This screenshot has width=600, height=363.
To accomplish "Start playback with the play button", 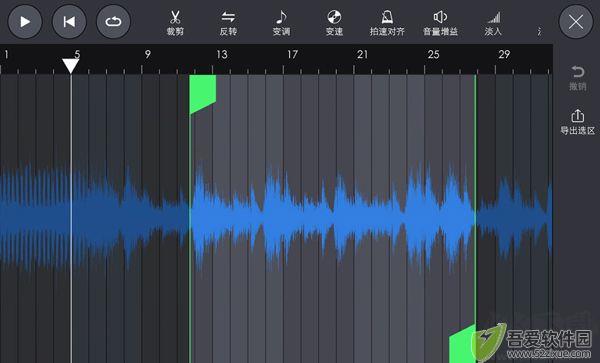I will point(25,22).
